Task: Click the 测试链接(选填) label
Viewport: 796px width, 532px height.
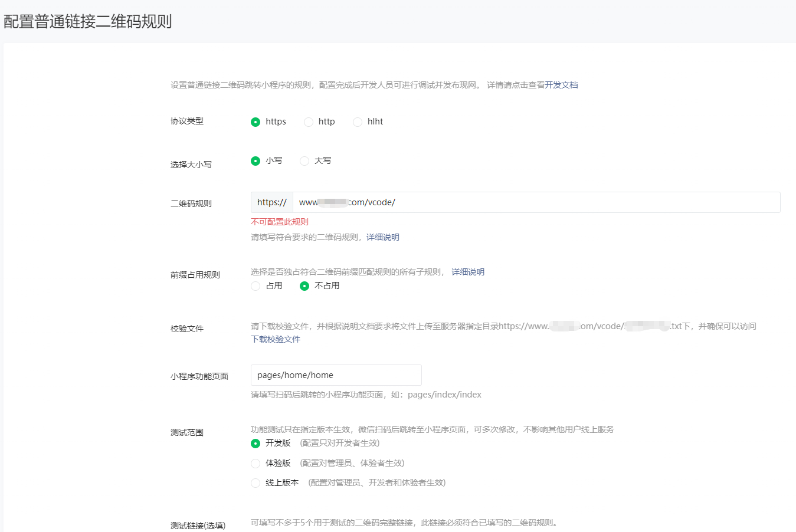Action: tap(198, 526)
